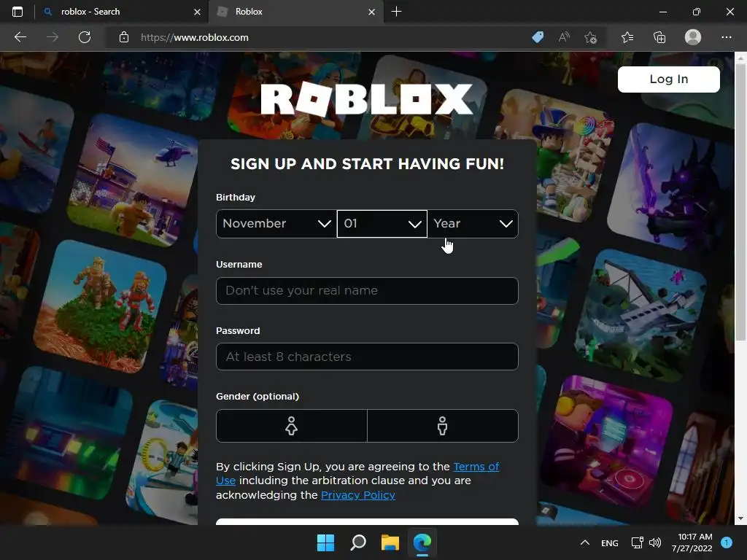Select the male gender option
The width and height of the screenshot is (747, 560).
tap(443, 426)
